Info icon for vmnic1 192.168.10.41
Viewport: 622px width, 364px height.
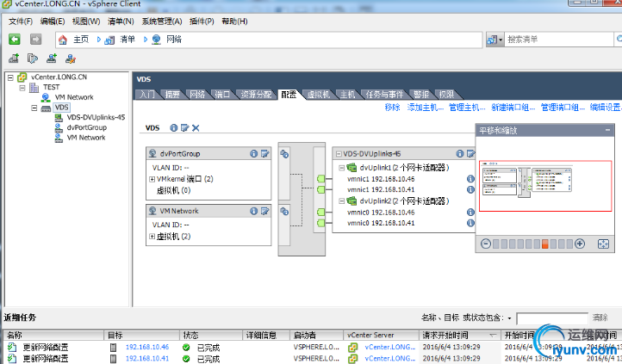470,189
